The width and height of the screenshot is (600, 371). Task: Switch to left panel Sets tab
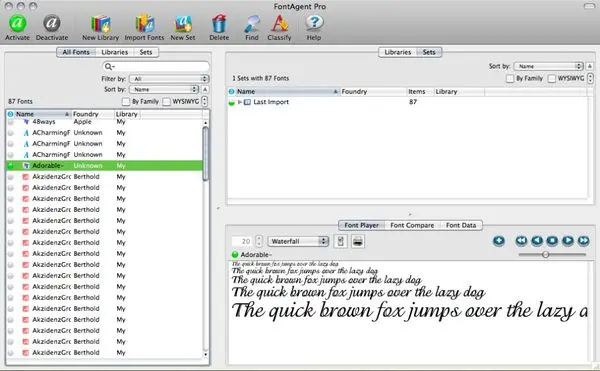(146, 52)
